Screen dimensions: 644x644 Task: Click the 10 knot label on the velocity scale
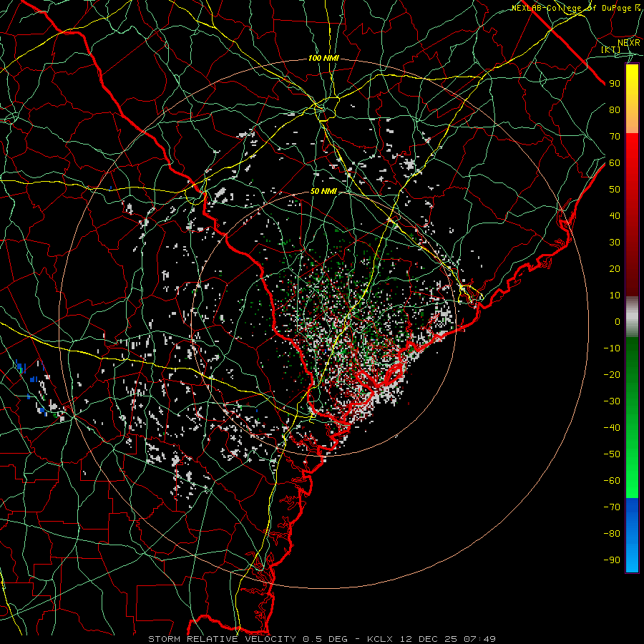click(615, 296)
